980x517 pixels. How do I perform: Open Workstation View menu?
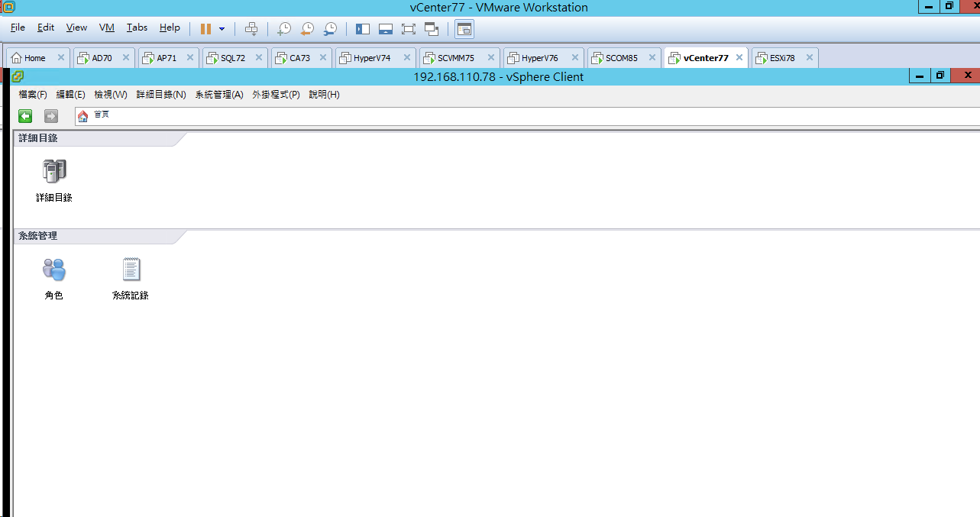[x=76, y=27]
